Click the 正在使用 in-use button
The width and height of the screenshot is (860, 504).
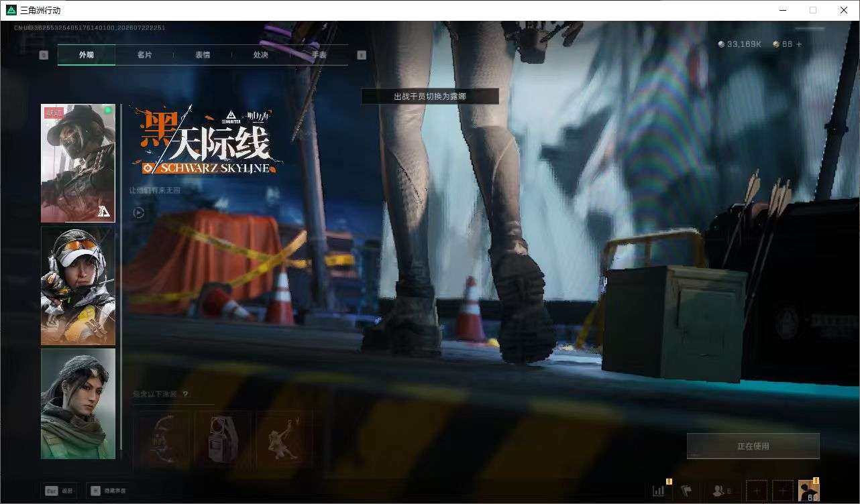(x=753, y=446)
